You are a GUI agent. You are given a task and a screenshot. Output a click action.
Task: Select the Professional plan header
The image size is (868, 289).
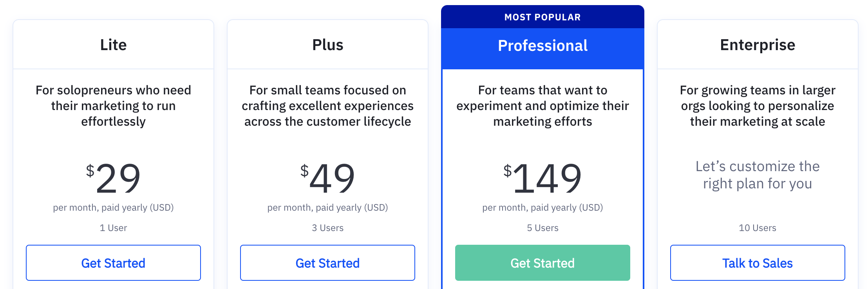pyautogui.click(x=542, y=46)
